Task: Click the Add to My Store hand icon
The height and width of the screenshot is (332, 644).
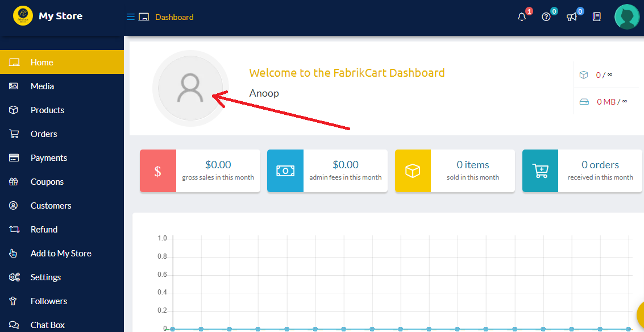Action: pyautogui.click(x=14, y=253)
